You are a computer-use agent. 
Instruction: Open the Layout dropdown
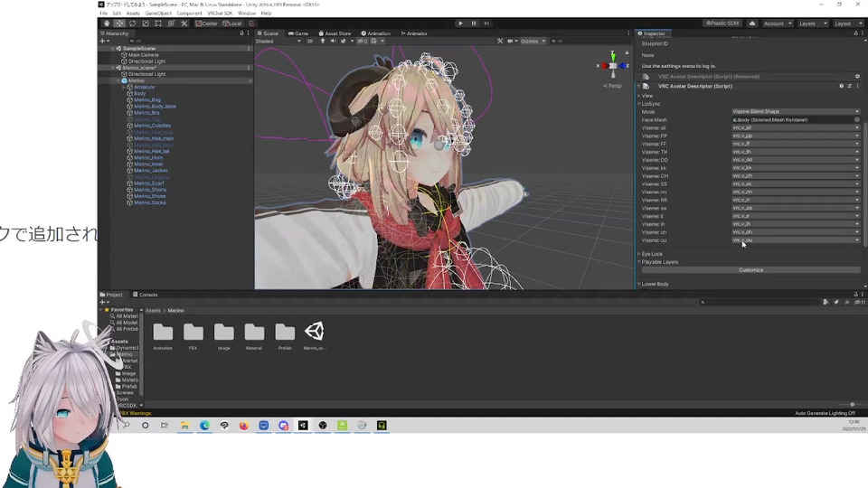pos(847,23)
